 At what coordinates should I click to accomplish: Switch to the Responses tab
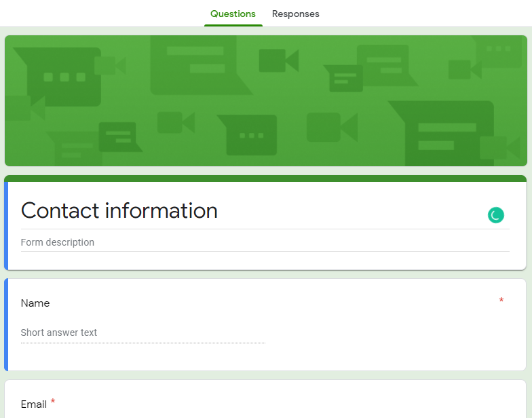(x=295, y=14)
